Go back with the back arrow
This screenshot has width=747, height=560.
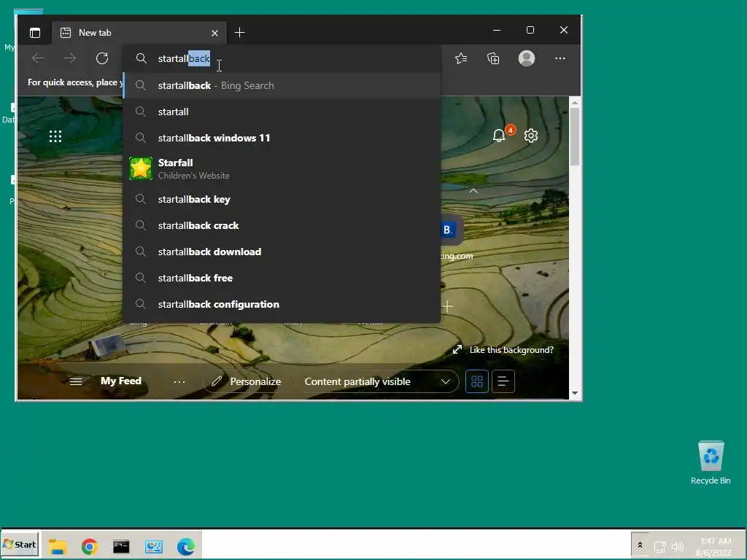pos(38,58)
